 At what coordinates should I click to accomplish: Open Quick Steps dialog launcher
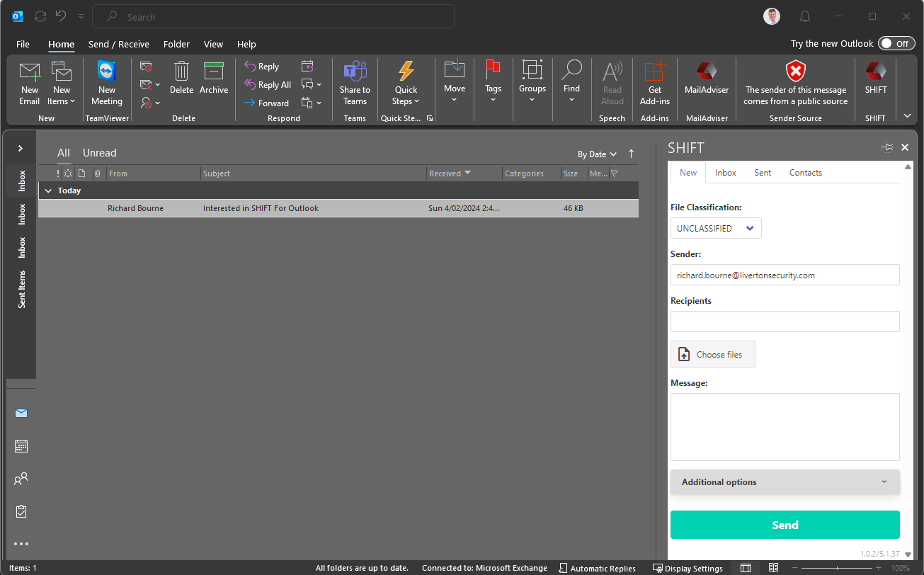click(x=430, y=119)
